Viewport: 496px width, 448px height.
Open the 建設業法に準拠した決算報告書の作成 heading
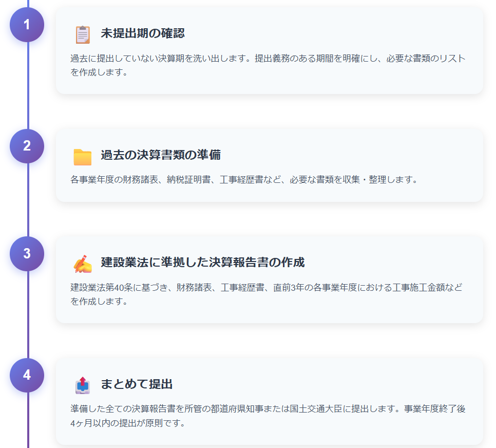tap(203, 263)
